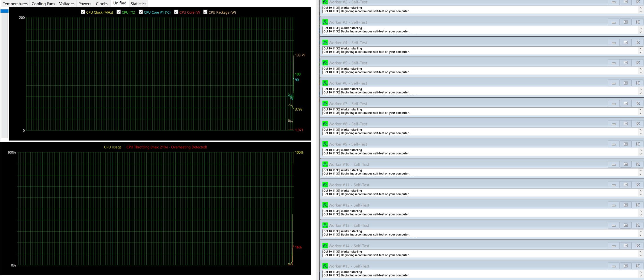The width and height of the screenshot is (644, 280).
Task: Click scroll-down arrow in Worker #13 log
Action: [640, 235]
